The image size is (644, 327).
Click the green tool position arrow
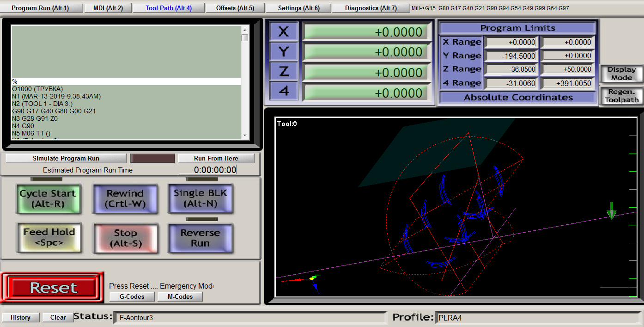tap(612, 210)
